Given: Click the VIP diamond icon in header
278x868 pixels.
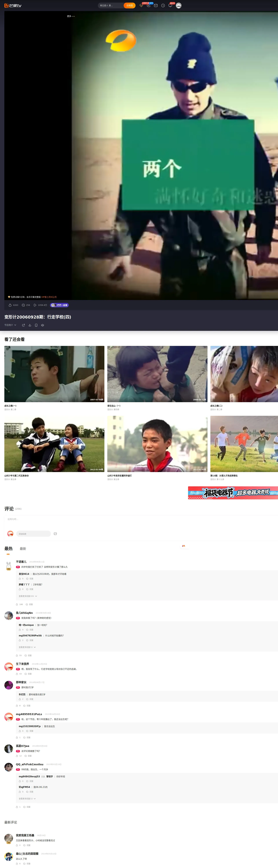Looking at the screenshot, I should 141,5.
